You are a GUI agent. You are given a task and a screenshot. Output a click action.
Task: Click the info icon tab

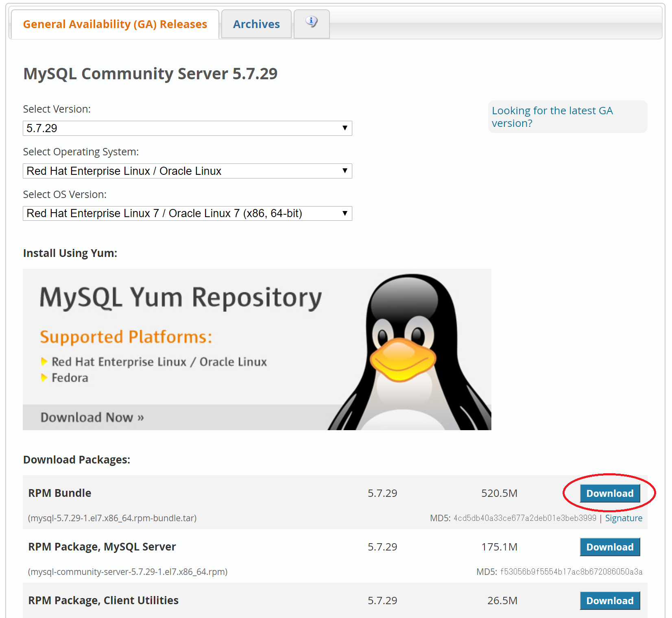311,24
